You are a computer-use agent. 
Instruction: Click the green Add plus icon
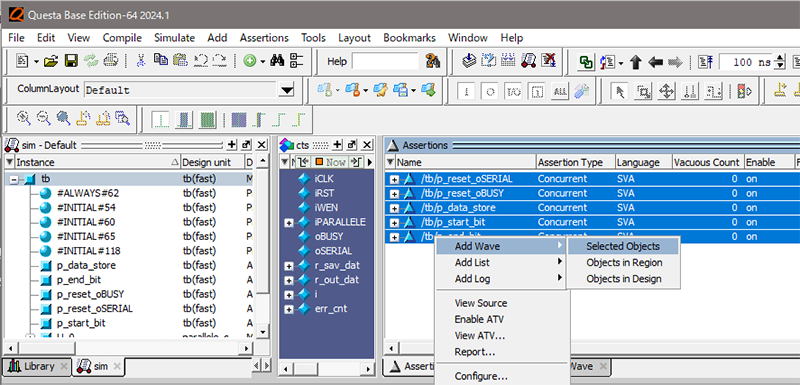[250, 62]
